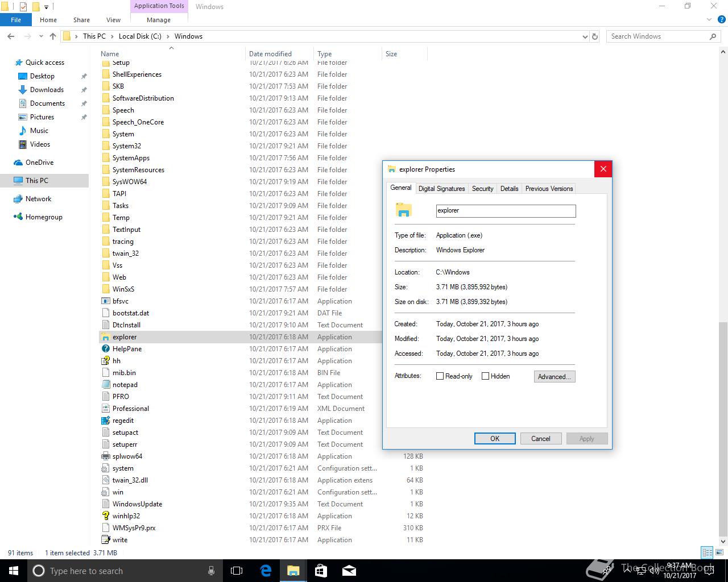728x582 pixels.
Task: Open the address bar history dropdown
Action: pyautogui.click(x=585, y=36)
